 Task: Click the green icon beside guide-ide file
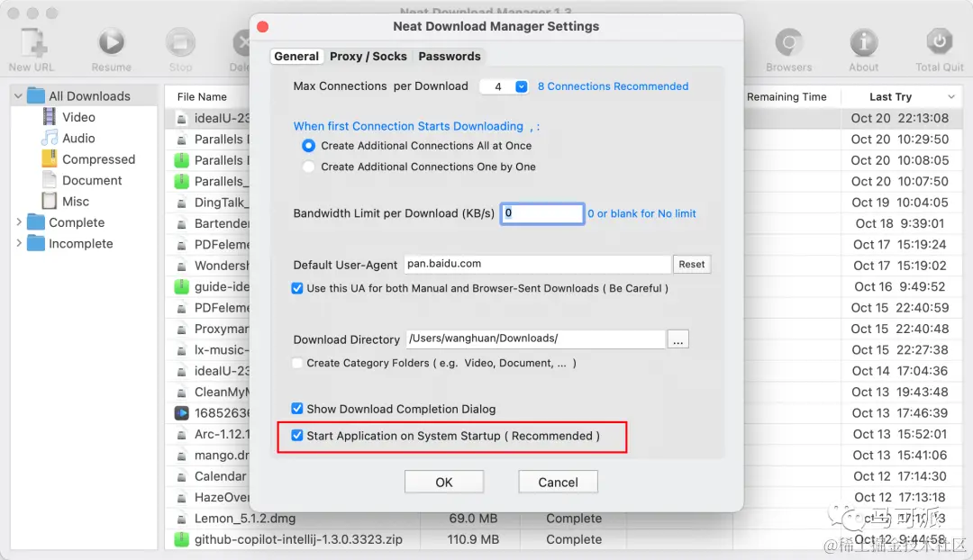coord(182,286)
